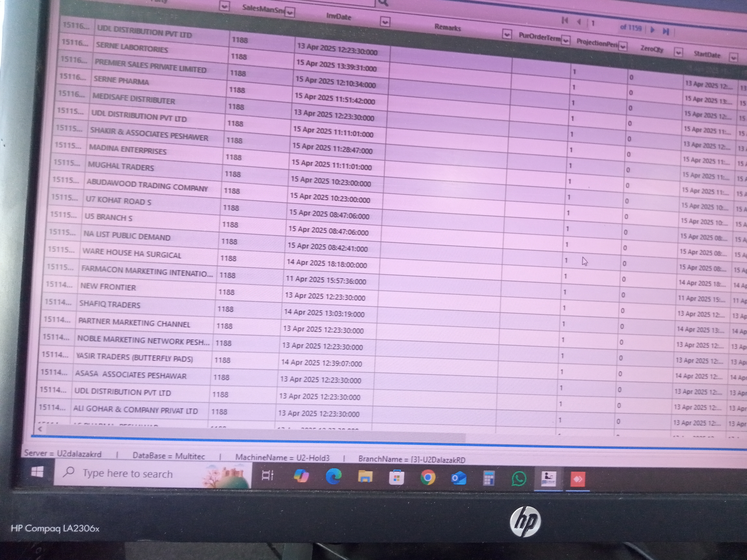Jump to last page of records
The height and width of the screenshot is (560, 747).
666,31
